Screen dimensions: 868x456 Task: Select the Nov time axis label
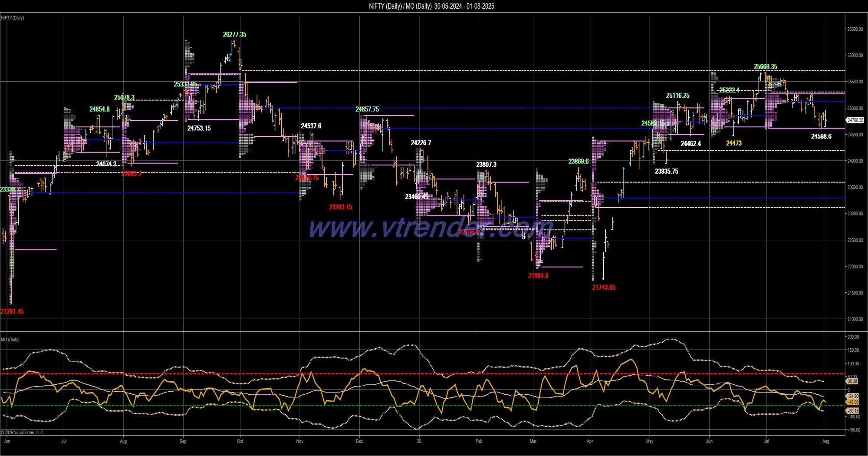300,441
